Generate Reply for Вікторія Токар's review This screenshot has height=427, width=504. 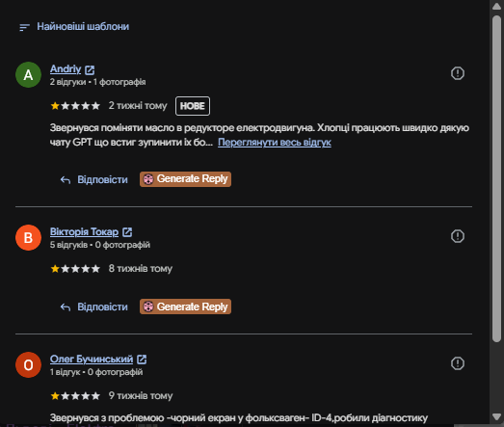[x=185, y=307]
